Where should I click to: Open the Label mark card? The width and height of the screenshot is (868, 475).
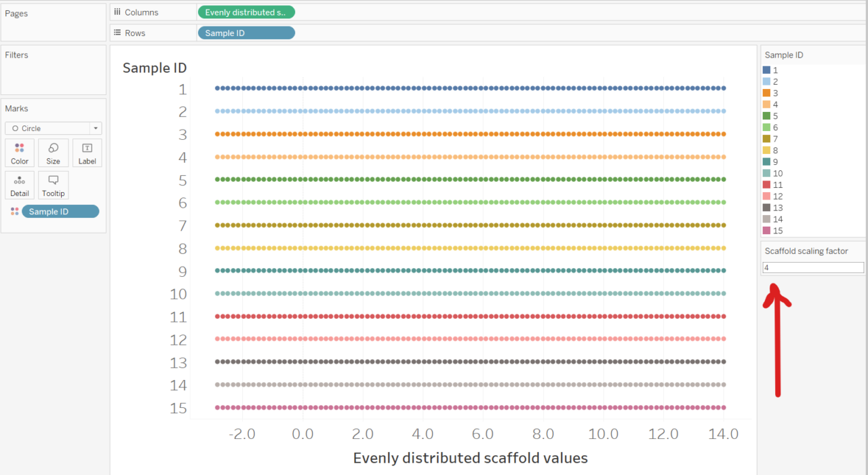[87, 153]
